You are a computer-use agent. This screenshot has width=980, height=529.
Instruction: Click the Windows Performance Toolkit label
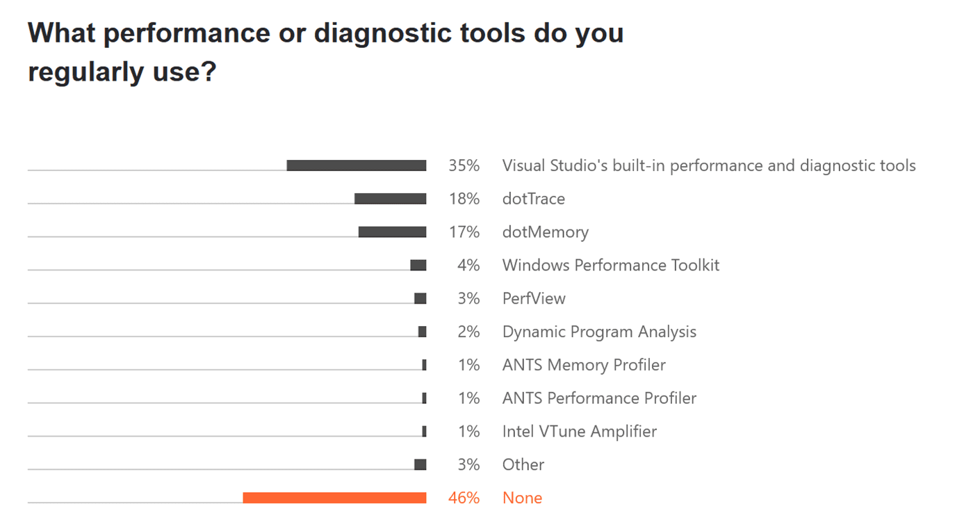611,265
